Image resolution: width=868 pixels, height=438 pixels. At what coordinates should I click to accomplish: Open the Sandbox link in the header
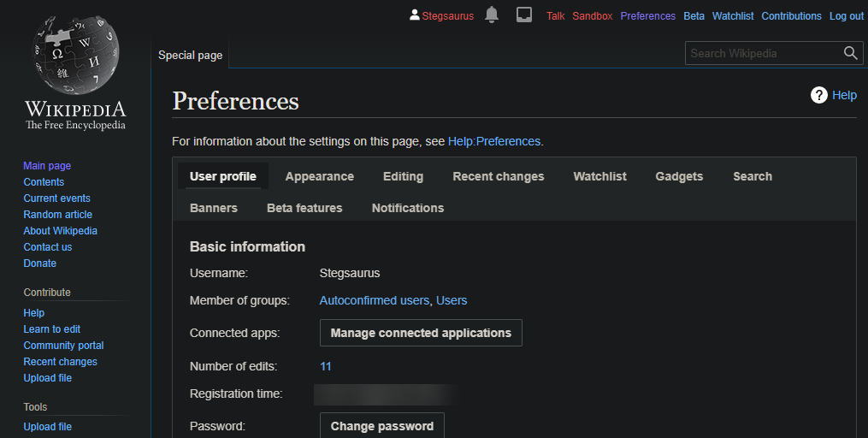point(592,16)
